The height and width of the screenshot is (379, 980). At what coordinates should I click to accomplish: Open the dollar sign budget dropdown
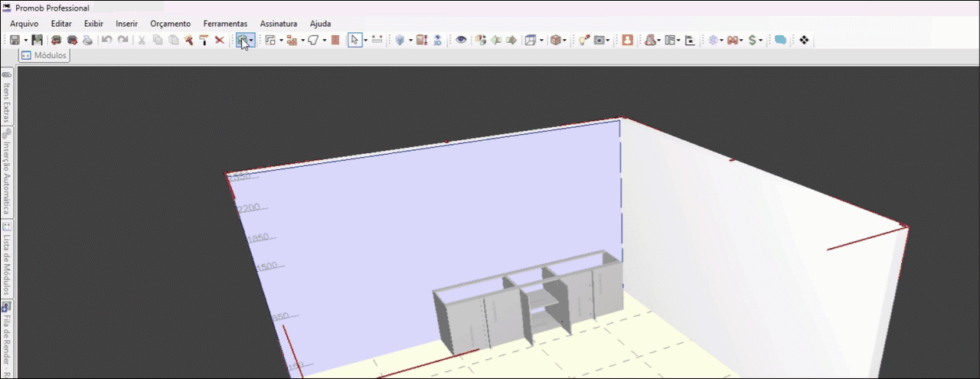click(x=760, y=40)
